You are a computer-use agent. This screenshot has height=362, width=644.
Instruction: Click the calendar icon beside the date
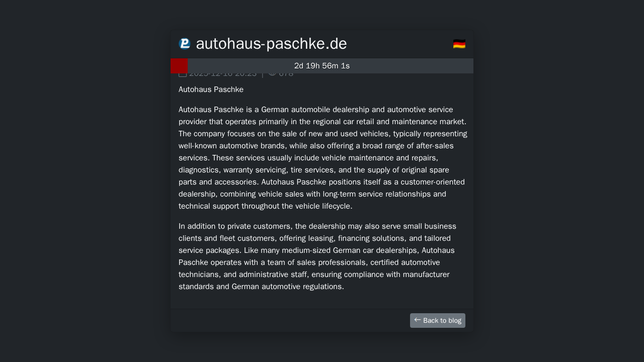pos(183,74)
